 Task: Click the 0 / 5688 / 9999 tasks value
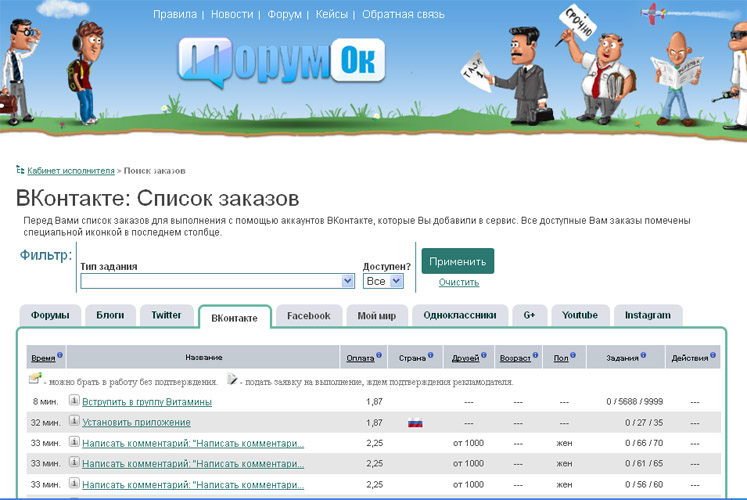(635, 401)
